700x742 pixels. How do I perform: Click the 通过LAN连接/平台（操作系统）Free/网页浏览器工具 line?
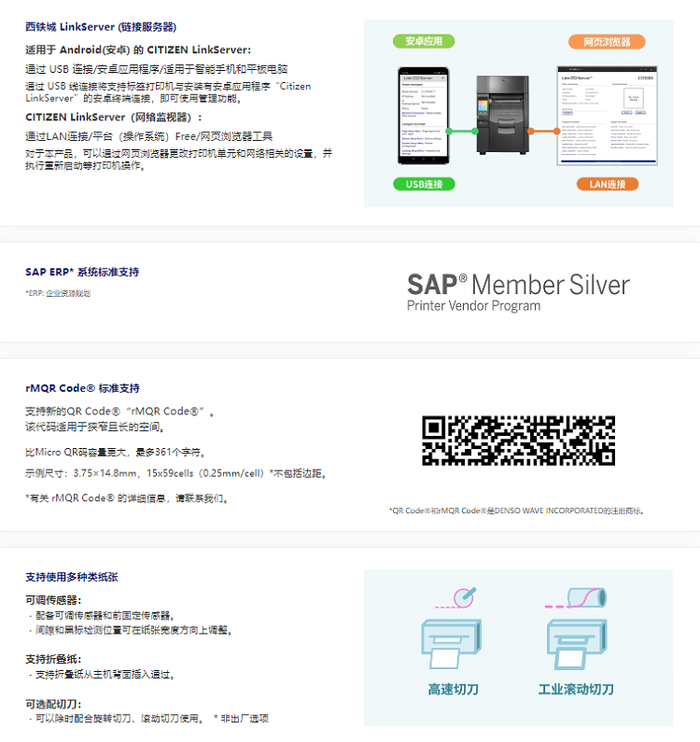149,137
